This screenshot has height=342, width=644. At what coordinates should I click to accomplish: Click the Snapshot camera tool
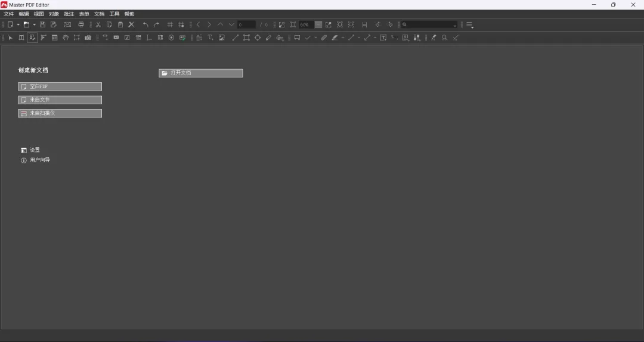(88, 38)
